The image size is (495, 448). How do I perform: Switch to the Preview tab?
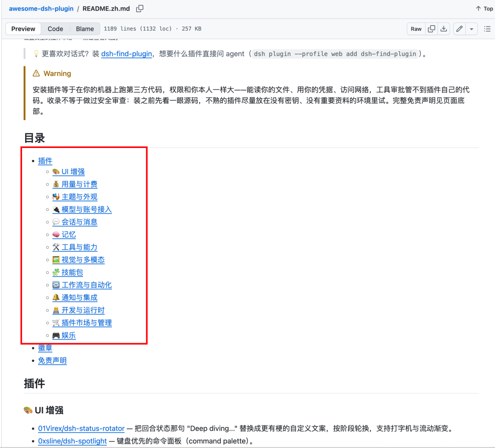point(23,29)
